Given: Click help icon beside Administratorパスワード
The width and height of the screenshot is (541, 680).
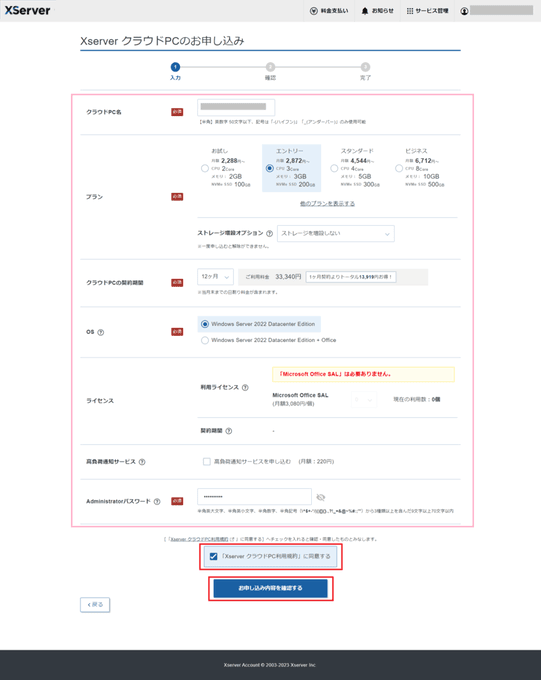Looking at the screenshot, I should 157,501.
